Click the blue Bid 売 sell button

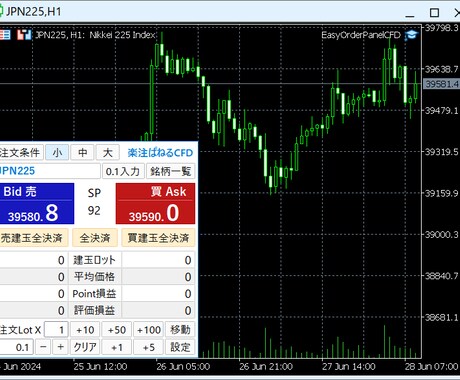[37, 203]
